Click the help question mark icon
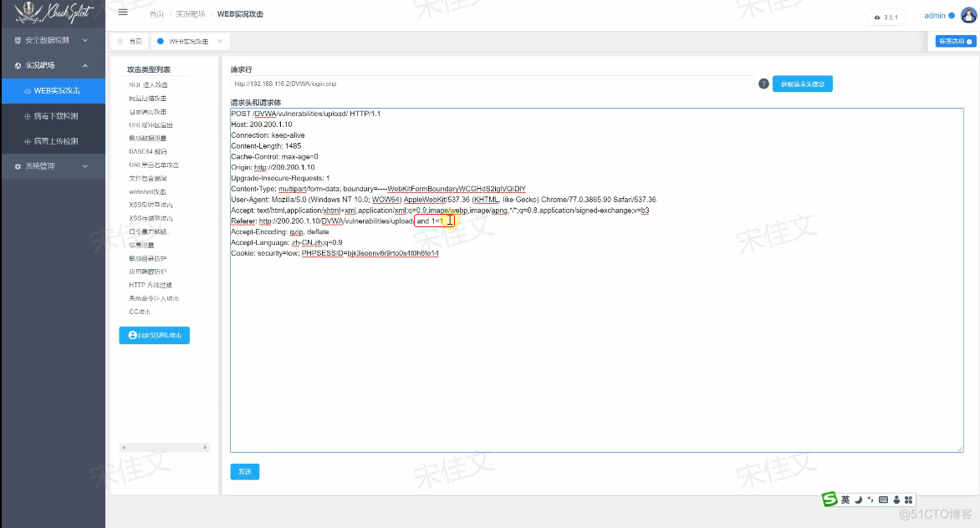 tap(763, 84)
